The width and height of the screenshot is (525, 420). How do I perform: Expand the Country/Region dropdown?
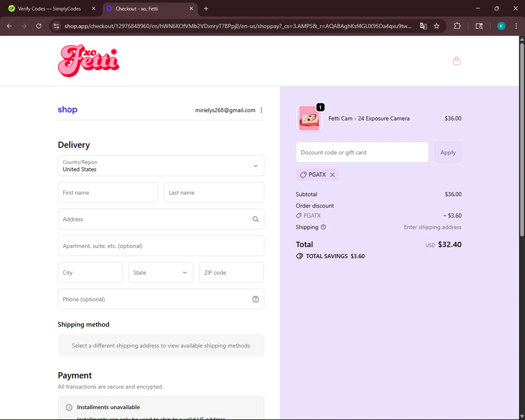(161, 166)
